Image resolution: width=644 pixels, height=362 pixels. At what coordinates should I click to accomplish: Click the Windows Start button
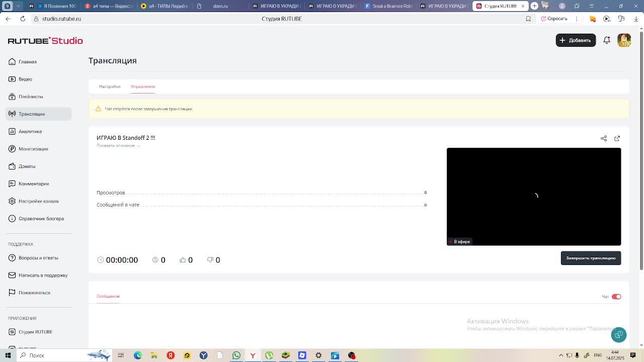click(8, 355)
